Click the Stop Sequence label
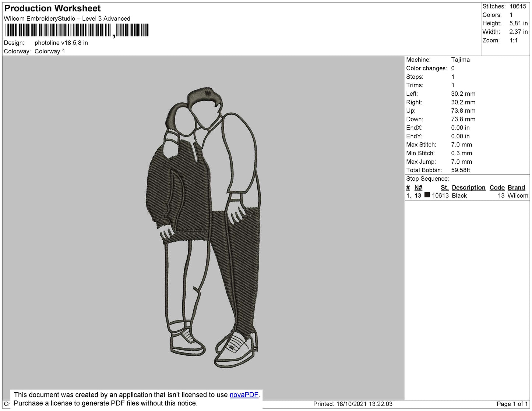The height and width of the screenshot is (411, 532). click(427, 178)
